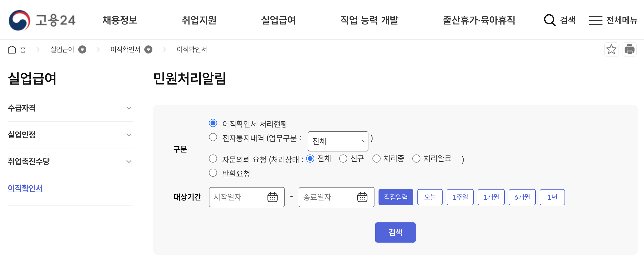Bookmark this page using the star icon

(611, 49)
